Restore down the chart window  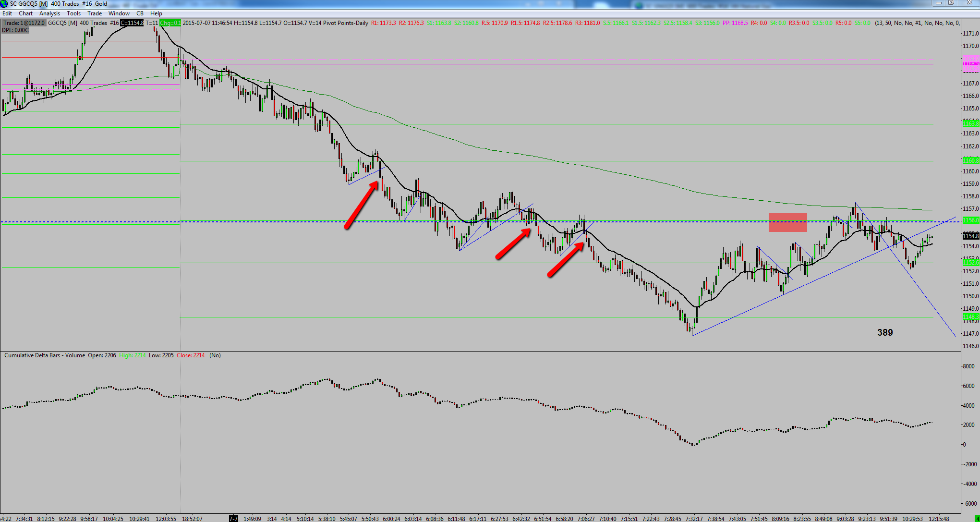951,3
